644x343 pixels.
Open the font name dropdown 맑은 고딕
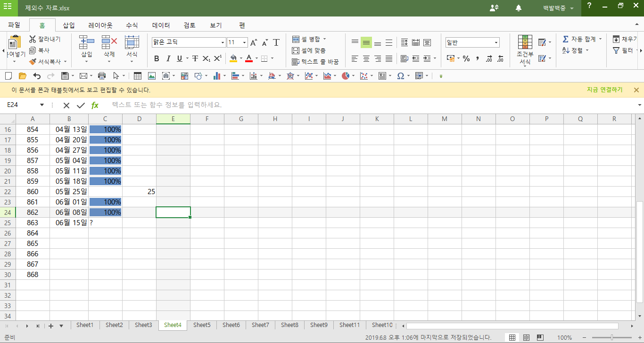pyautogui.click(x=223, y=43)
